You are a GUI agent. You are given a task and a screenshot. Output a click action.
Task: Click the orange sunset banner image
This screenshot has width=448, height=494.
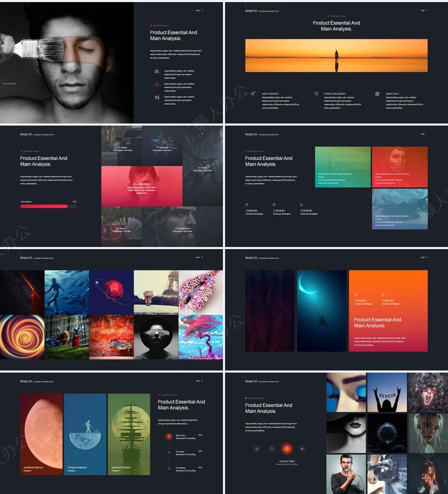337,55
